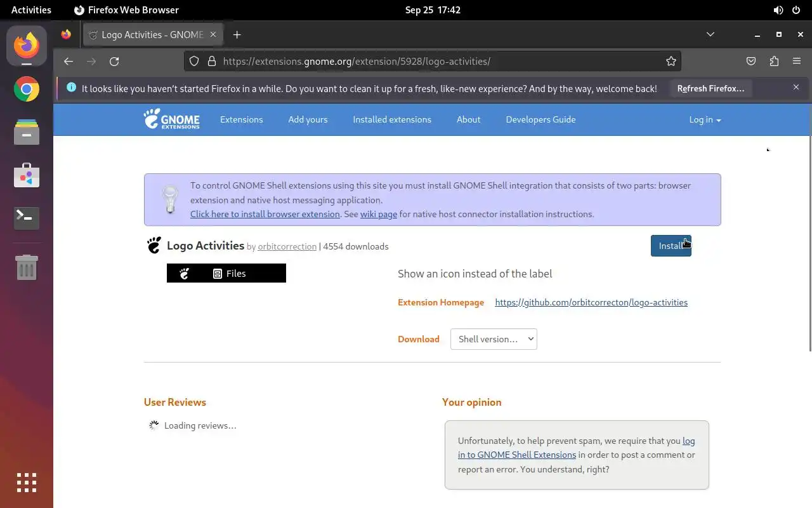The height and width of the screenshot is (508, 812).
Task: List all tabs chevron
Action: click(710, 34)
